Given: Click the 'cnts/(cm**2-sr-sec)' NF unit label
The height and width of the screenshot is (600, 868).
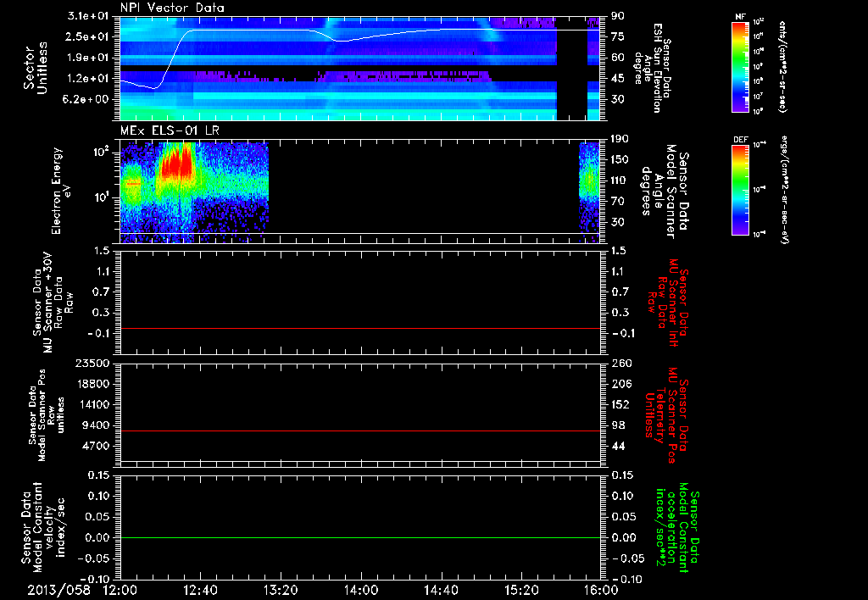Looking at the screenshot, I should point(782,66).
